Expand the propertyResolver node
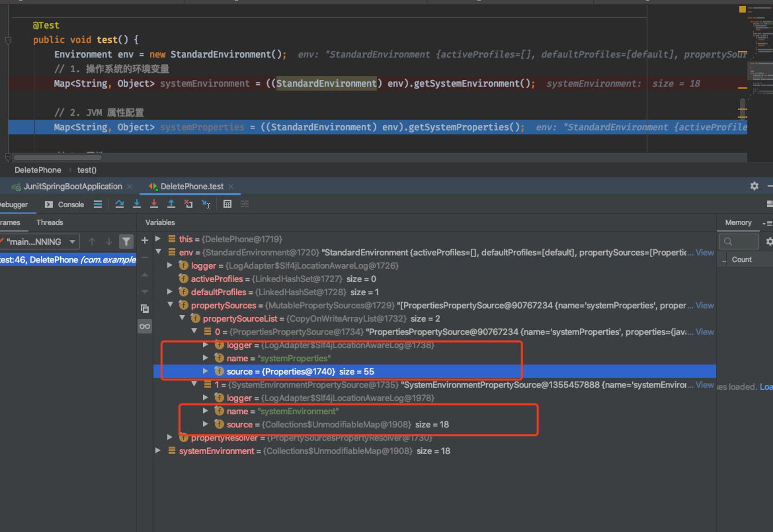773x532 pixels. pos(170,437)
